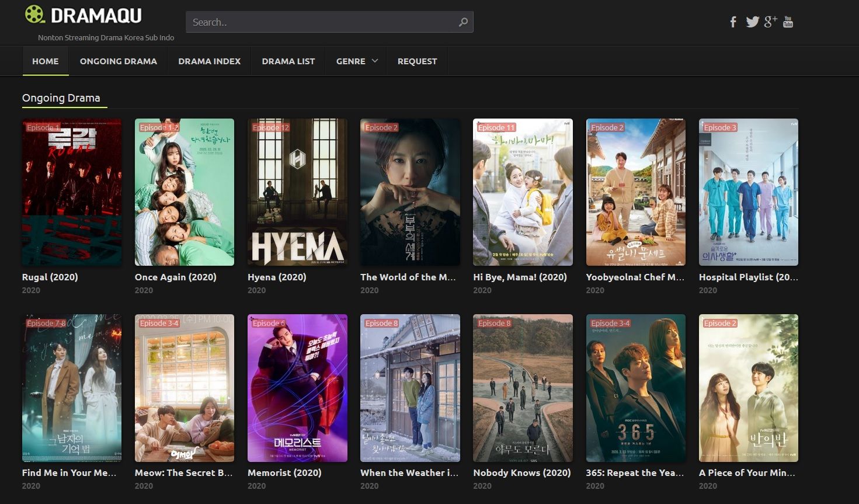
Task: Open the Hi Bye, Mama! poster
Action: pyautogui.click(x=523, y=192)
